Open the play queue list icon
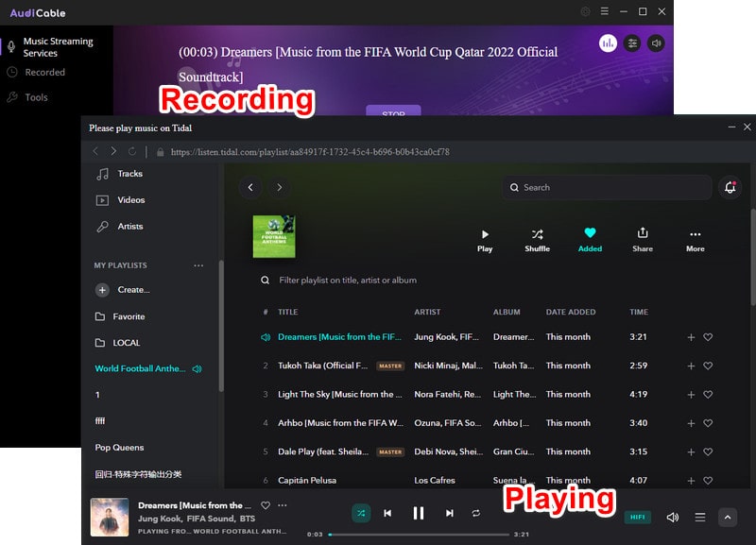Screen dimensions: 756x545 700,517
